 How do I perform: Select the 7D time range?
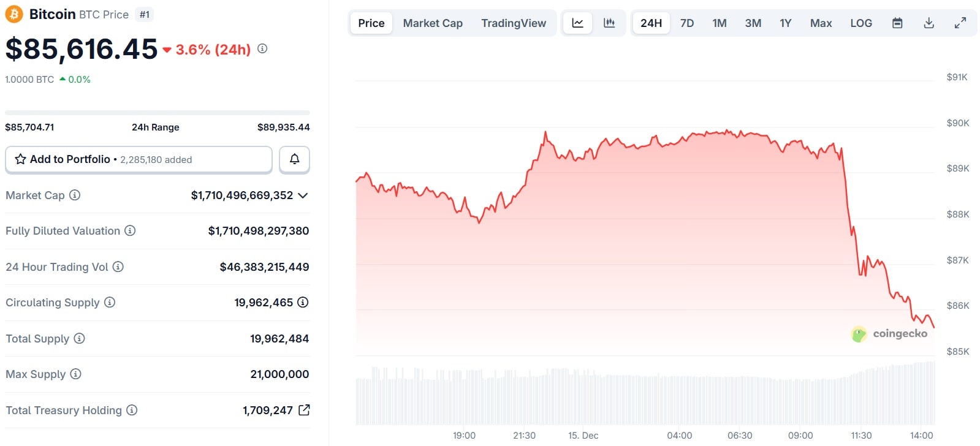click(x=687, y=23)
